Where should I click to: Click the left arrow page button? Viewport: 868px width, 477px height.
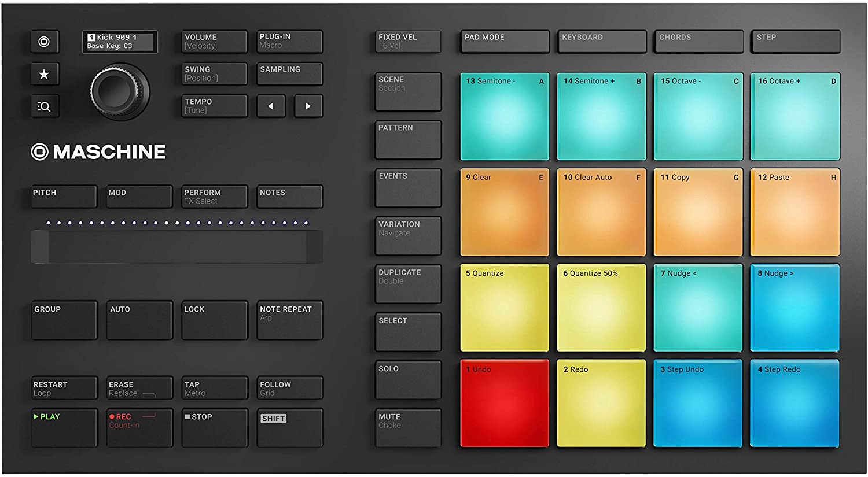(x=270, y=106)
